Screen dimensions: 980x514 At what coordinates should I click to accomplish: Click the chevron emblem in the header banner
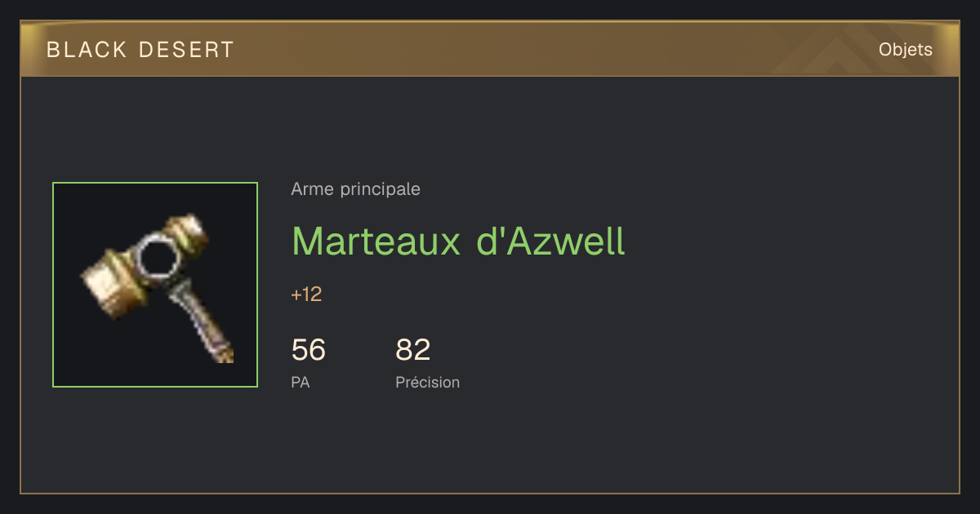(x=825, y=51)
